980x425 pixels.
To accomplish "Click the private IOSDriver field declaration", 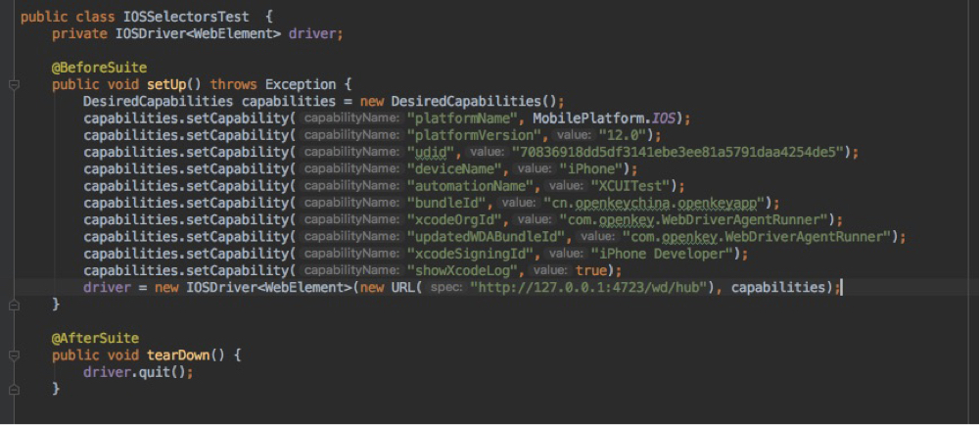I will 198,33.
